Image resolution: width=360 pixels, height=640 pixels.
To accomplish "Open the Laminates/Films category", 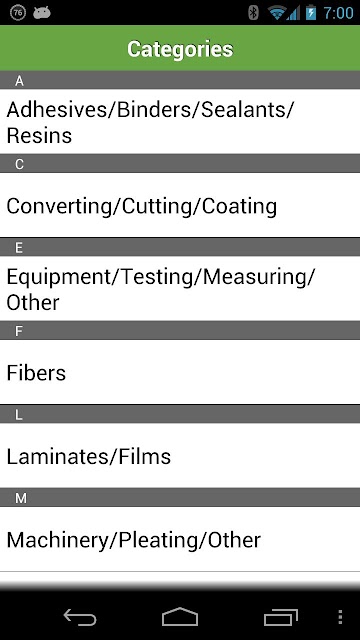I will [180, 456].
